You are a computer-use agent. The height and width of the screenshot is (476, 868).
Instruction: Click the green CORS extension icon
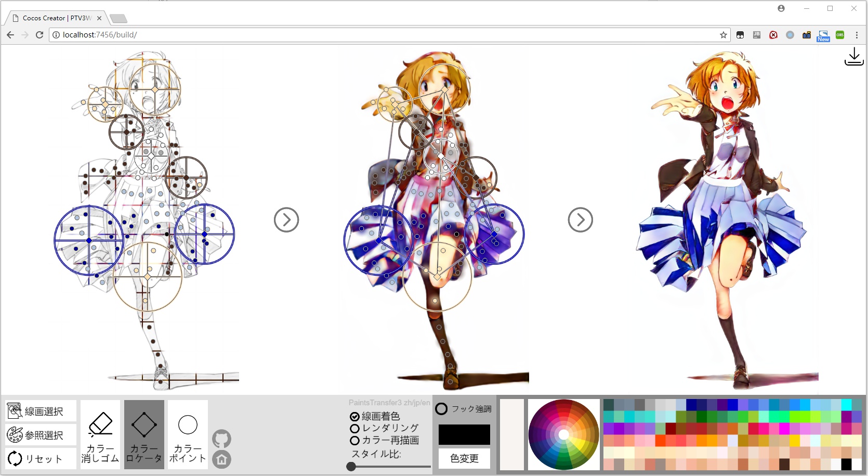pos(840,35)
